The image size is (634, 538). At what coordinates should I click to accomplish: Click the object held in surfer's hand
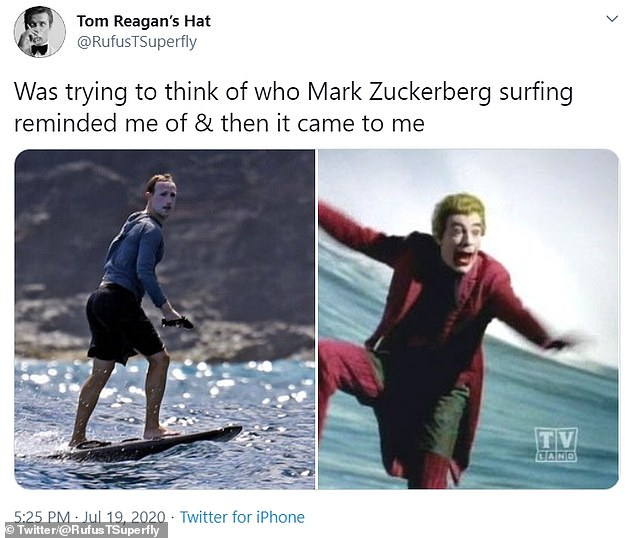pos(177,323)
